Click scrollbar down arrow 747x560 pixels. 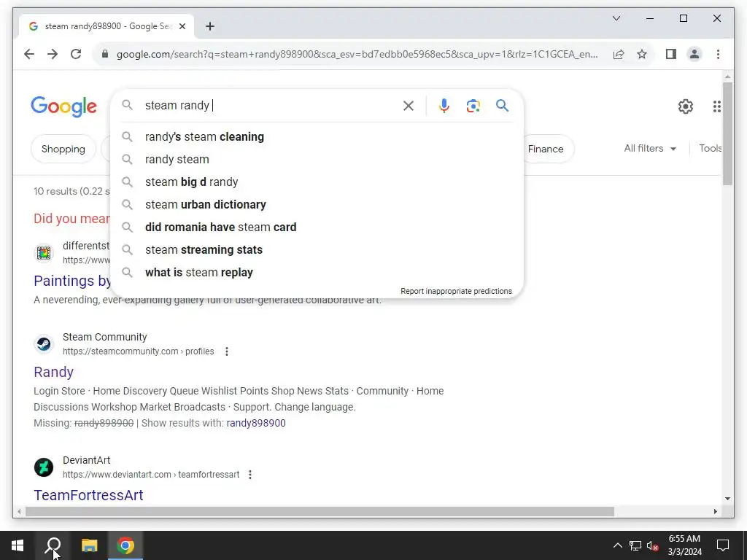727,499
